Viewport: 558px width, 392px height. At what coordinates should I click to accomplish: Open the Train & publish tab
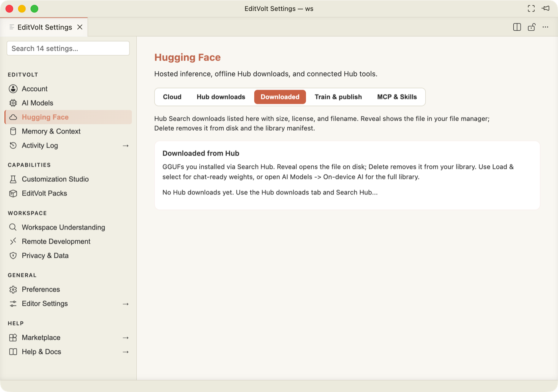[x=338, y=97]
